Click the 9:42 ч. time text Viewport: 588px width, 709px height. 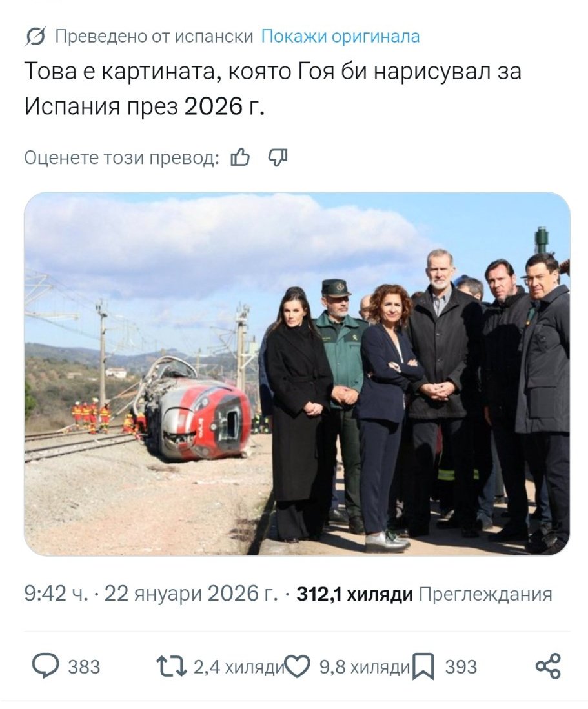click(56, 594)
